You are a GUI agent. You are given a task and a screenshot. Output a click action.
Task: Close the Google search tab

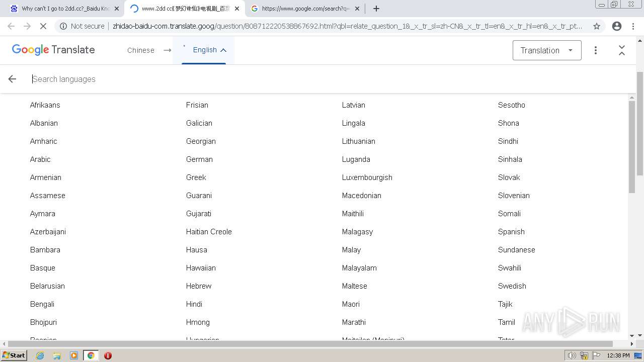point(357,9)
